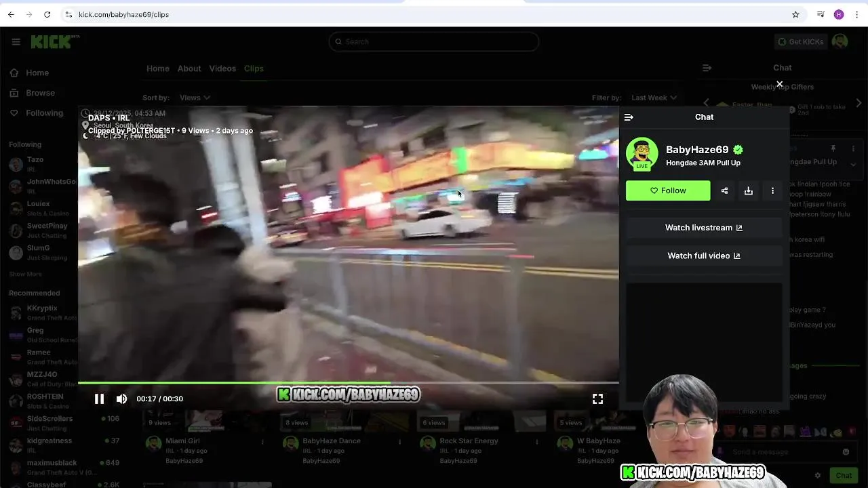Open MZZJ4O recommended channel
Screen dimensions: 868x488
[x=41, y=379]
